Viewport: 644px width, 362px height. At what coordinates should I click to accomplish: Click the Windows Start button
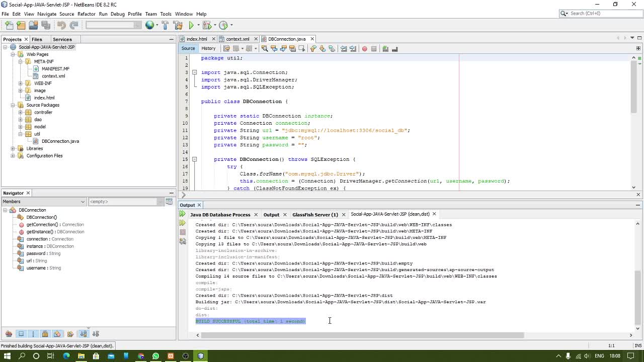click(x=7, y=356)
